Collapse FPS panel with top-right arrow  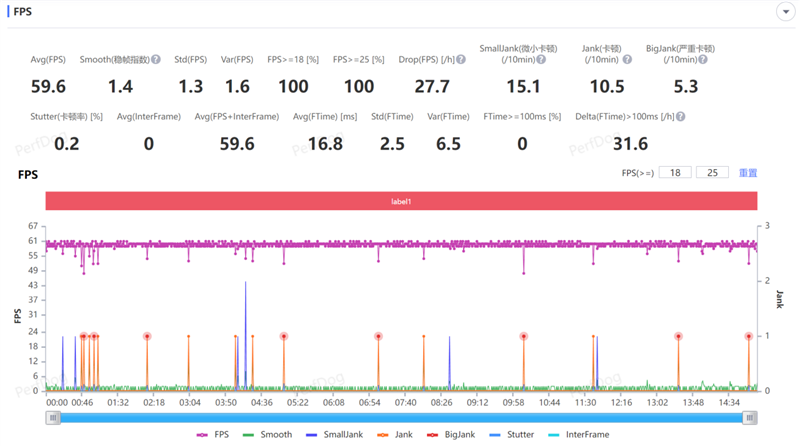coord(786,11)
